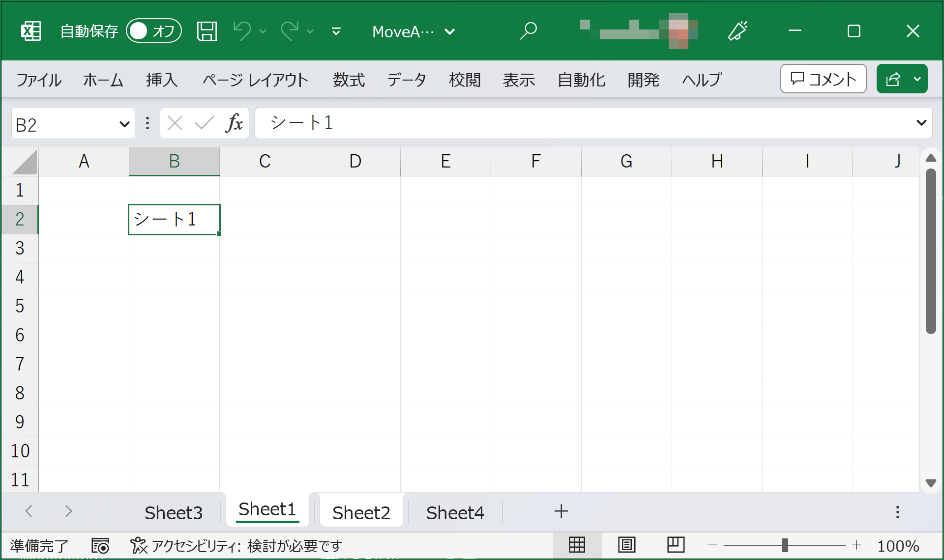This screenshot has width=944, height=560.
Task: Click the next sheet navigation arrow
Action: (68, 511)
